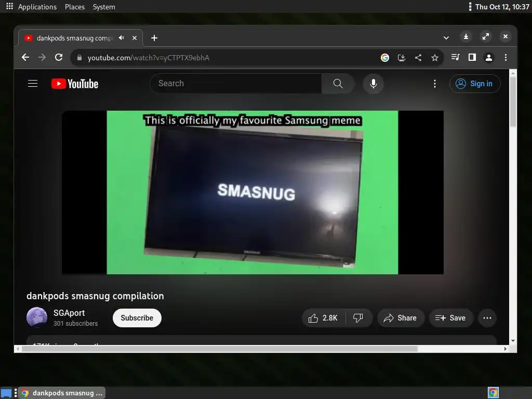Image resolution: width=532 pixels, height=399 pixels.
Task: Open the browser profile icon
Action: coord(488,57)
